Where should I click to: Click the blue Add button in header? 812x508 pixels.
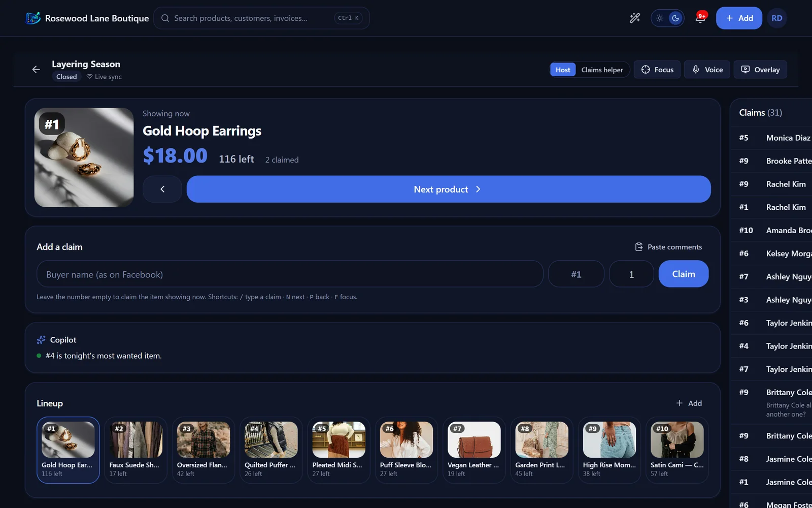tap(739, 18)
